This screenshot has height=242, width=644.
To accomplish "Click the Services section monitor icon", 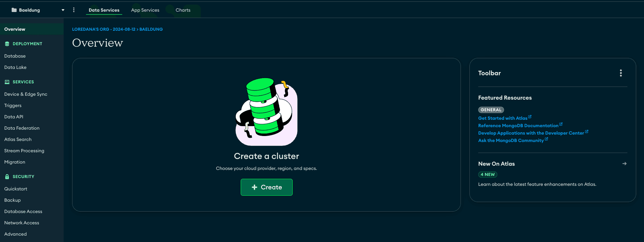I will 7,82.
